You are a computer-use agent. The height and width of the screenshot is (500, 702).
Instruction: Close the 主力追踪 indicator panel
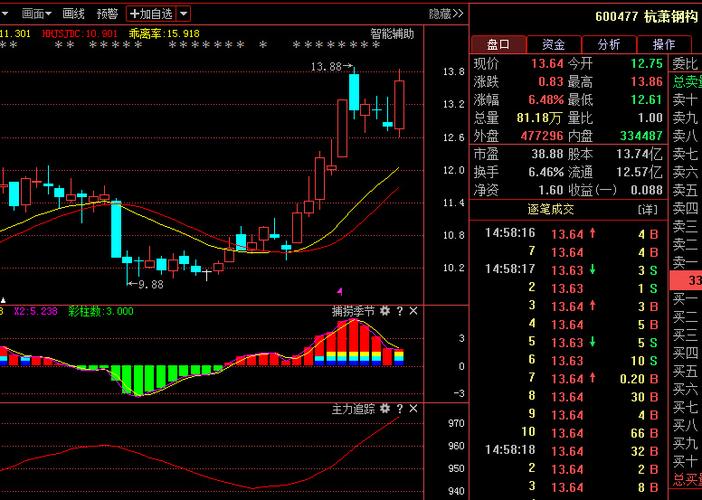pos(413,408)
